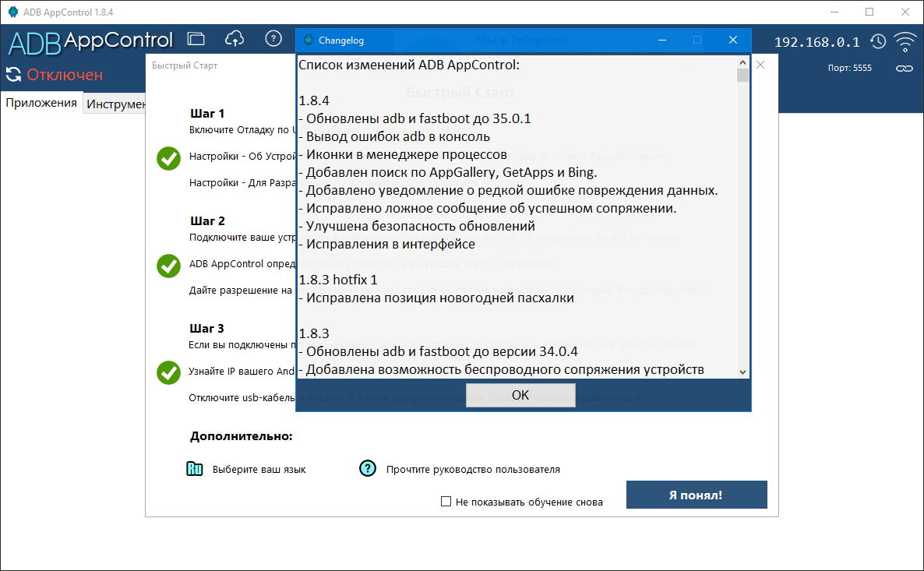
Task: Click the Шаг 2 heading
Action: 206,221
